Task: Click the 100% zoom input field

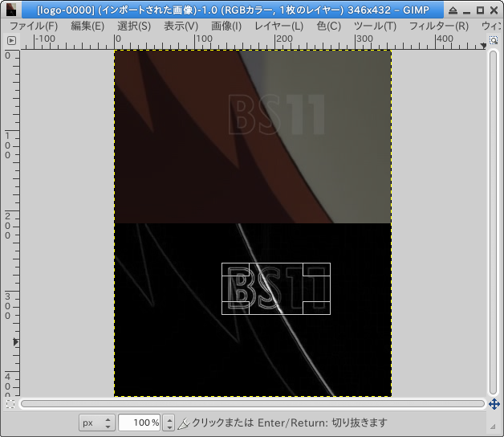Action: (139, 423)
